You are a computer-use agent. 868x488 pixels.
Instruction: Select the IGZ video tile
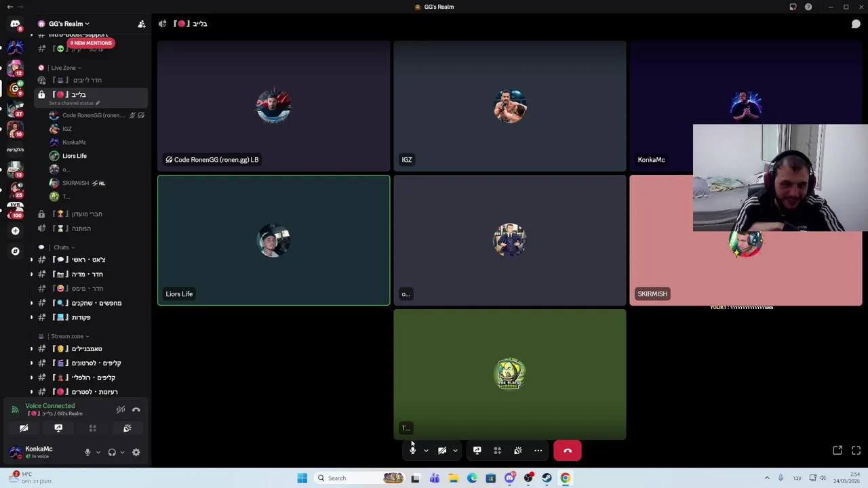[x=510, y=106]
